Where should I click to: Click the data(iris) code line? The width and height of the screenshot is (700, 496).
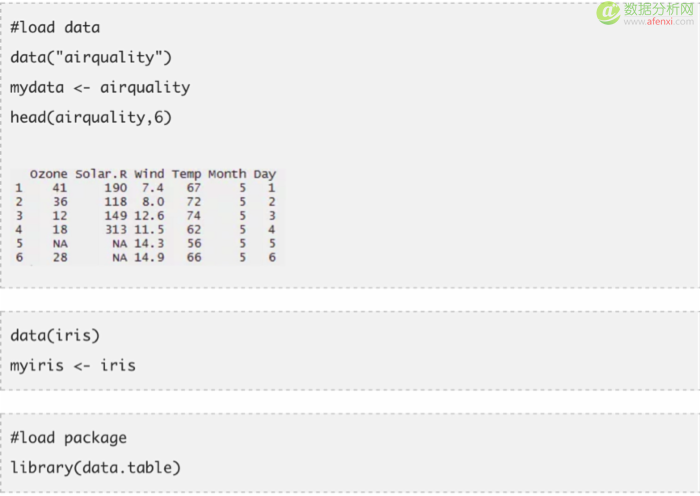pos(55,335)
